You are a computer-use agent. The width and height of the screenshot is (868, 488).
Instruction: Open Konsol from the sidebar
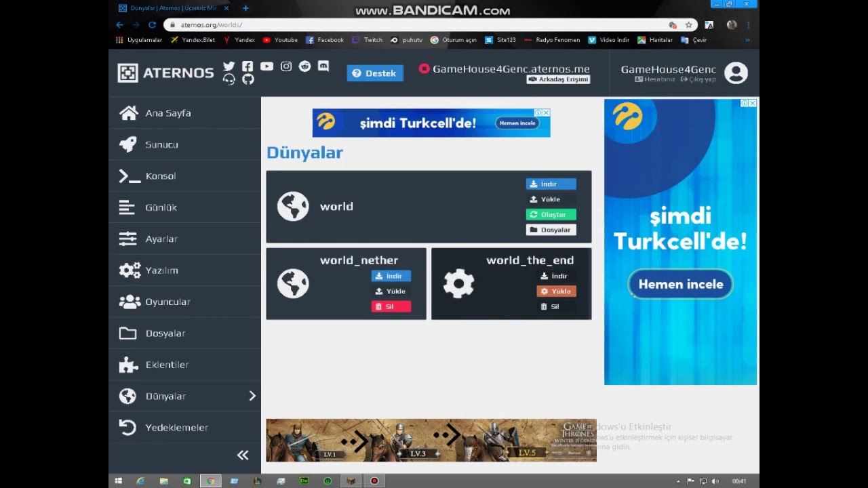point(184,176)
